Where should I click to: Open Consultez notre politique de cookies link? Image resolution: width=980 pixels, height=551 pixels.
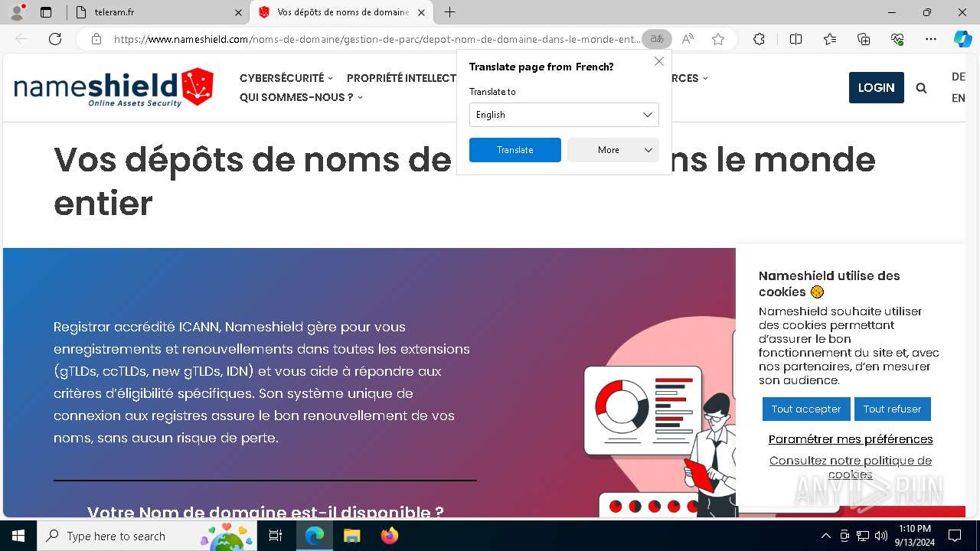pyautogui.click(x=851, y=467)
